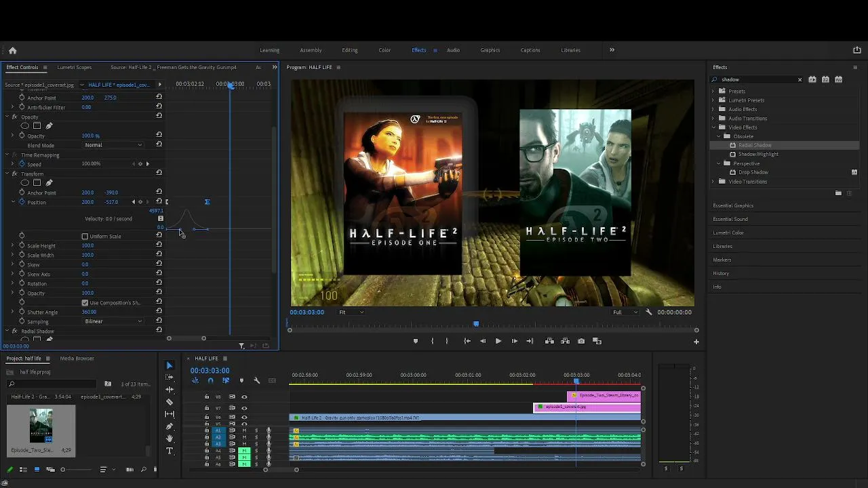Image resolution: width=868 pixels, height=488 pixels.
Task: Uncheck Use Composition's Shutter Angle
Action: coord(85,302)
